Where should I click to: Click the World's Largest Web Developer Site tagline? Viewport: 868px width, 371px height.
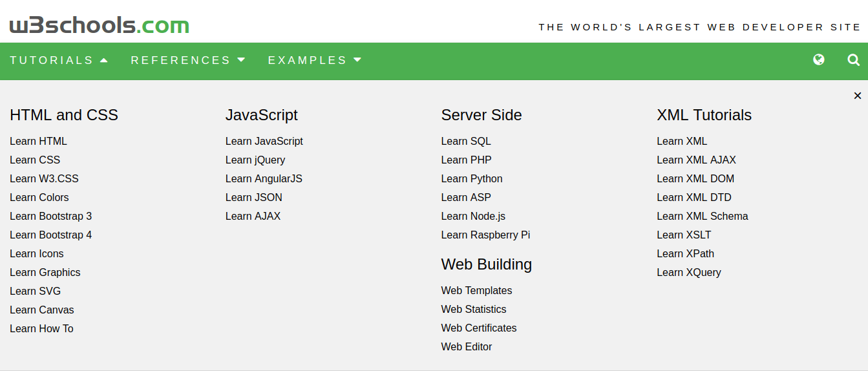pos(700,27)
